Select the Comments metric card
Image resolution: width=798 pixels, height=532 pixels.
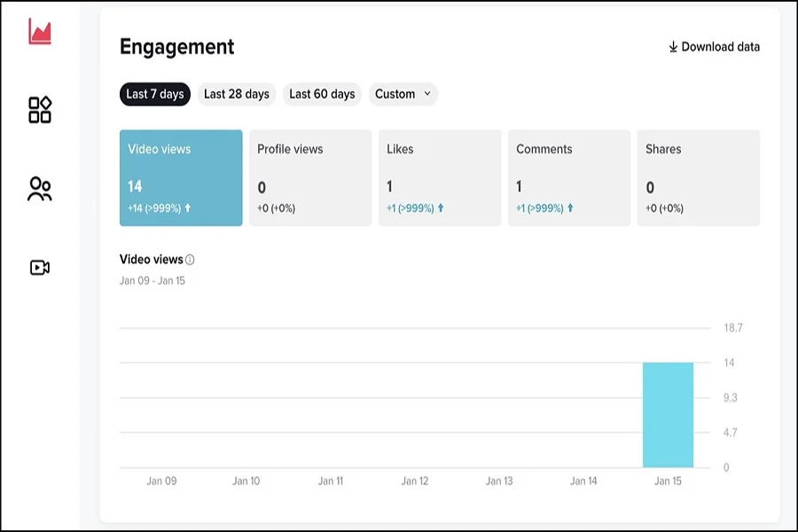[569, 177]
